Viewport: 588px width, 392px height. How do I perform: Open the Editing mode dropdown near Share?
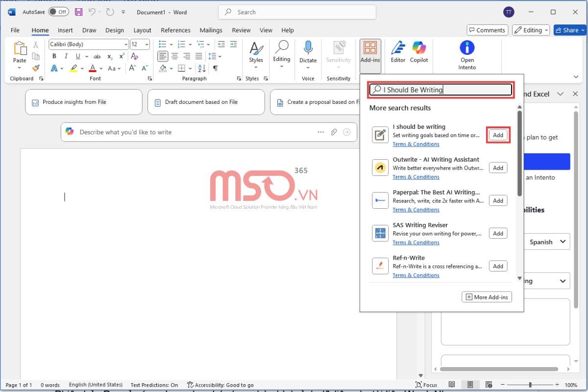pyautogui.click(x=531, y=30)
